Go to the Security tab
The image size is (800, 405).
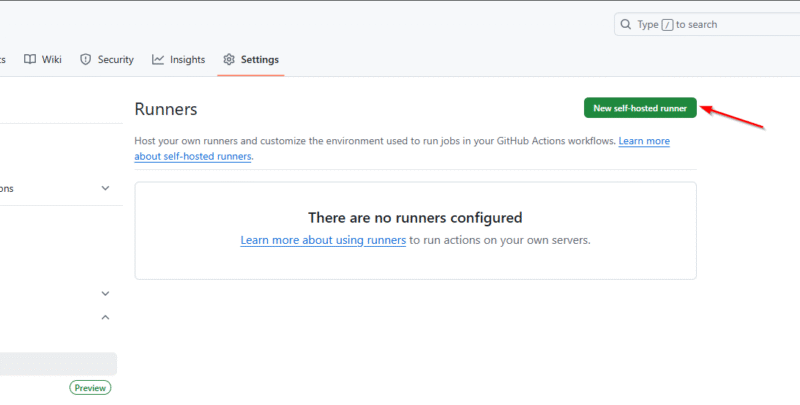point(107,60)
